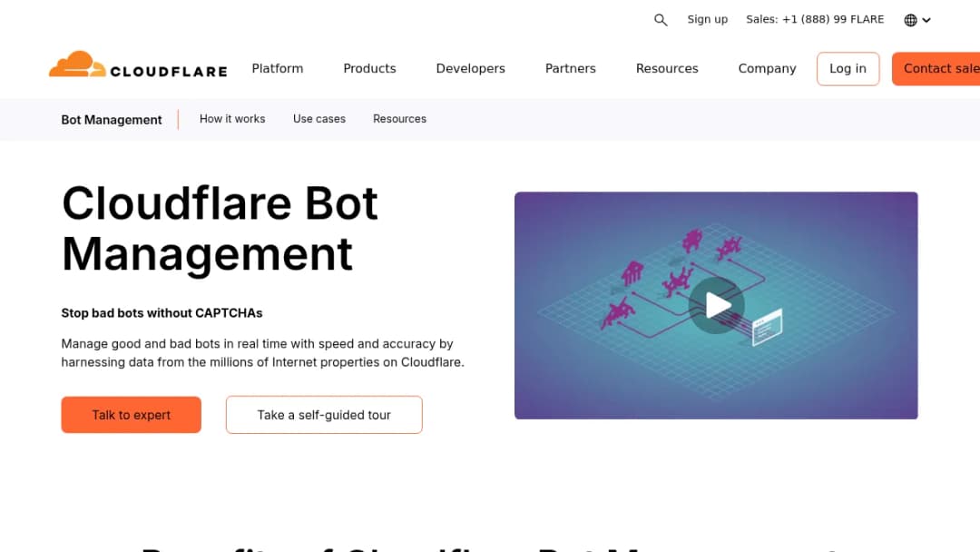Go to Use cases section
The height and width of the screenshot is (552, 980).
[319, 119]
